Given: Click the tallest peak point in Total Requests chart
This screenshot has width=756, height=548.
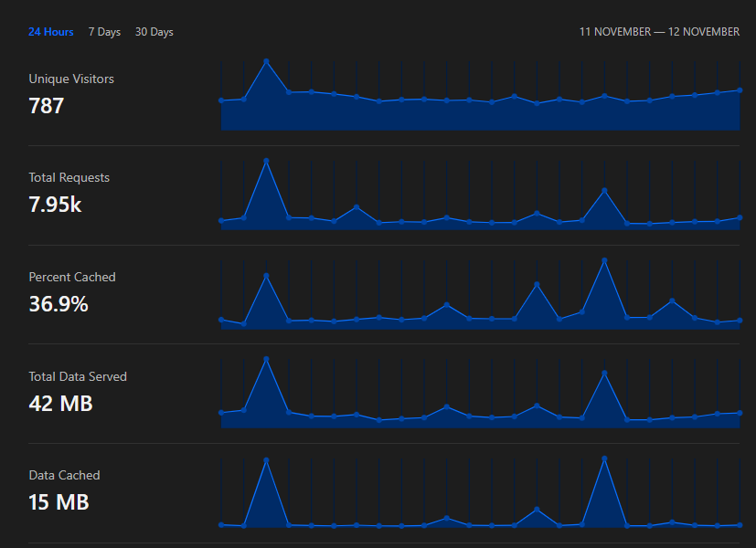Looking at the screenshot, I should (266, 161).
